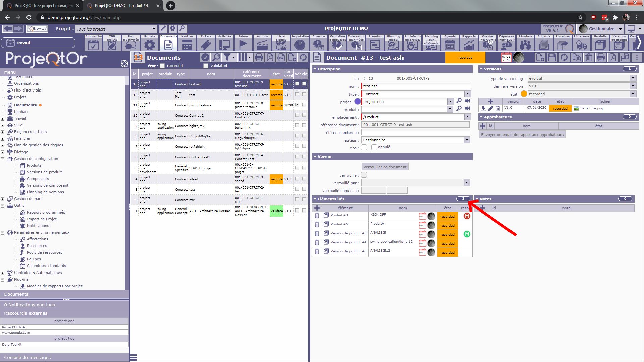Toggle the validated état filter checkbox
This screenshot has height=362, width=644.
pos(206,66)
